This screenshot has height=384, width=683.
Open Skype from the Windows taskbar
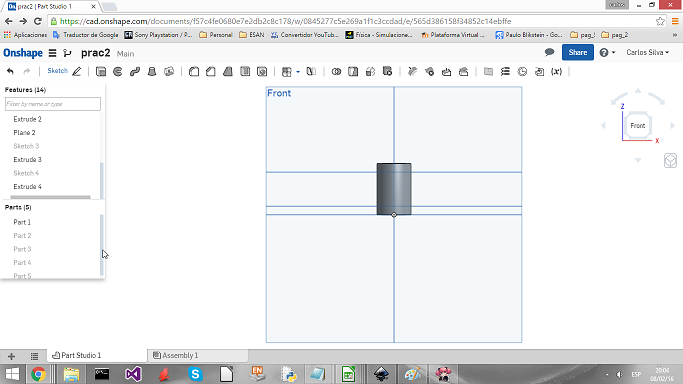pos(195,374)
